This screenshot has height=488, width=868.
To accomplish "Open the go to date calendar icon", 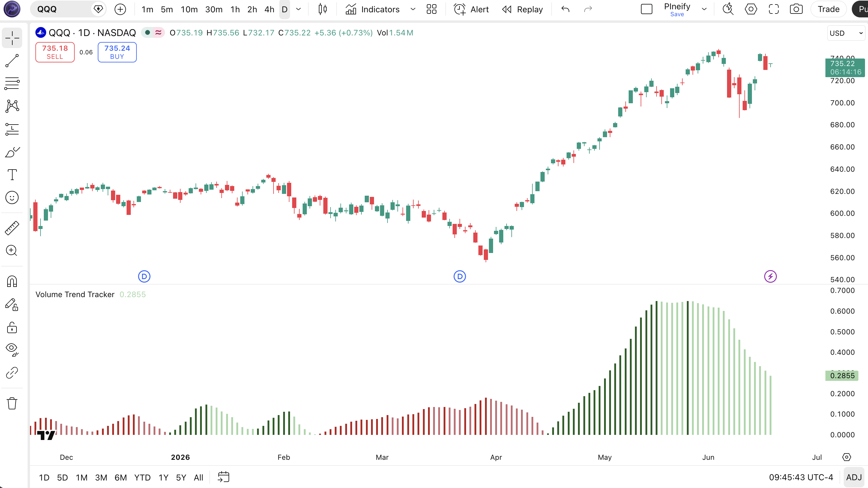I will [x=223, y=477].
